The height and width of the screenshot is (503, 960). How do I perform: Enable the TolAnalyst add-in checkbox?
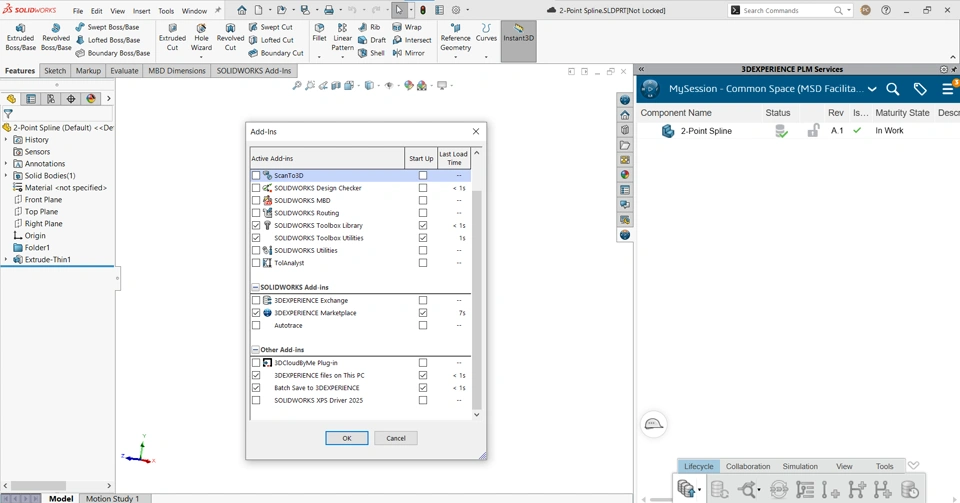point(256,263)
